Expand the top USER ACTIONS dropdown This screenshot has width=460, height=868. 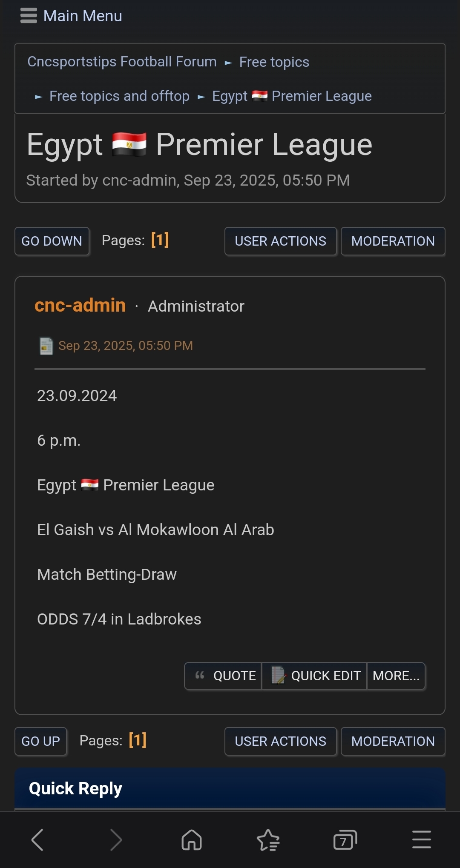coord(280,241)
